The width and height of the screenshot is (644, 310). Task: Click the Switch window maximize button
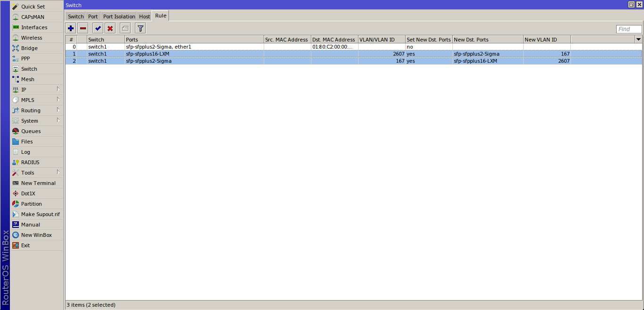[x=631, y=5]
